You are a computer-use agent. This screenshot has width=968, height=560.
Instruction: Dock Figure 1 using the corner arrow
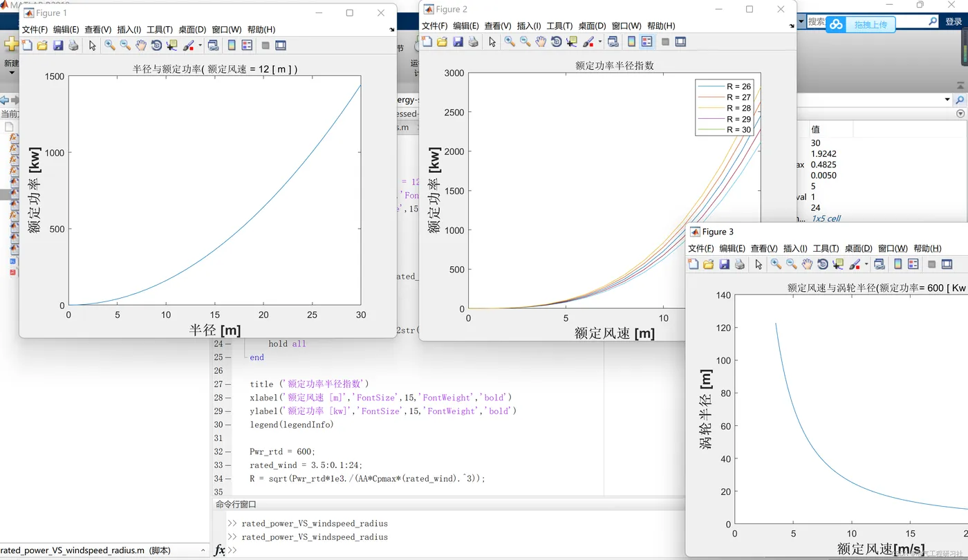click(392, 30)
